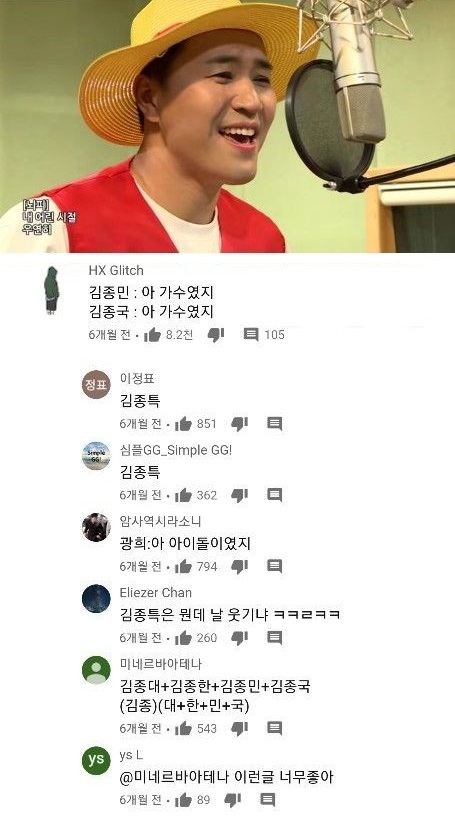Reply to 심플GG_Simple GG!'s comment

(x=274, y=495)
